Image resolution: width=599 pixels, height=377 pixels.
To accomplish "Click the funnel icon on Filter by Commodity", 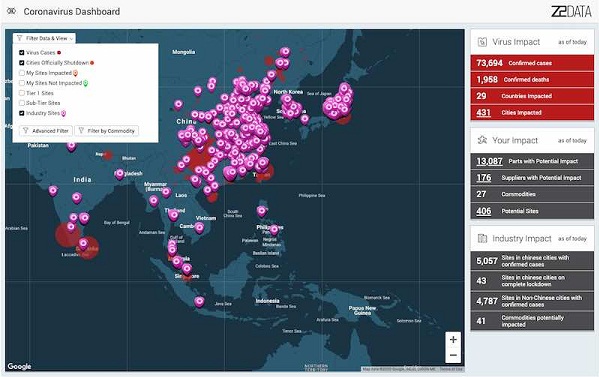I will click(x=81, y=131).
